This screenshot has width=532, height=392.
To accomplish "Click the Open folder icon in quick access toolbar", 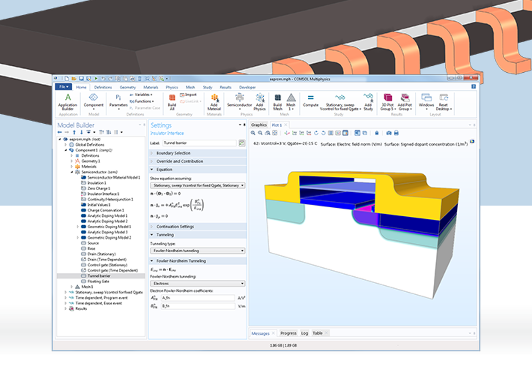I will pyautogui.click(x=74, y=79).
